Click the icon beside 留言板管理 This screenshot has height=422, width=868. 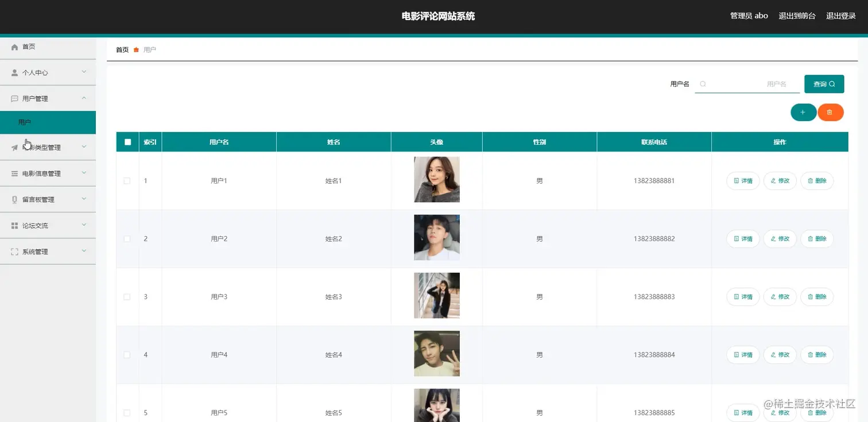15,200
